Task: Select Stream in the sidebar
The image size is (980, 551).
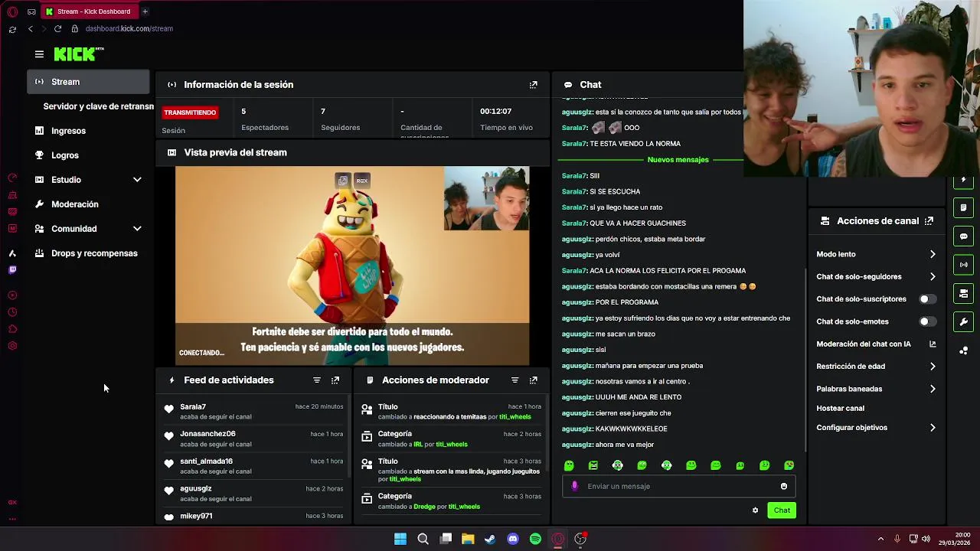Action: point(88,82)
